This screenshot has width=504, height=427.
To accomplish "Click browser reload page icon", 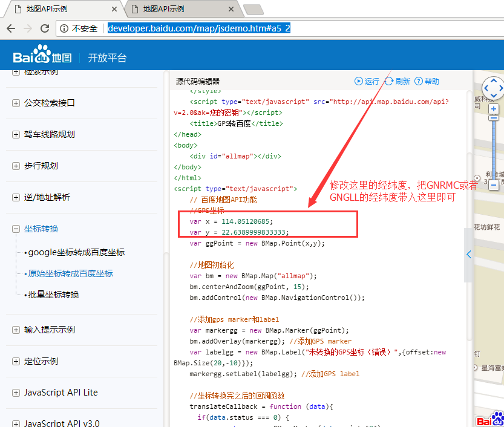I will click(x=44, y=28).
